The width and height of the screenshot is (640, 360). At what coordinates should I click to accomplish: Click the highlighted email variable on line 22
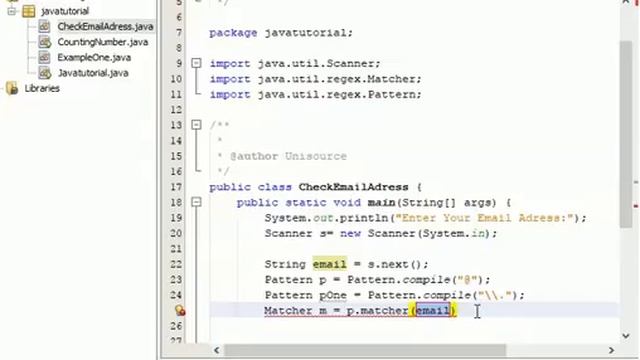coord(329,264)
